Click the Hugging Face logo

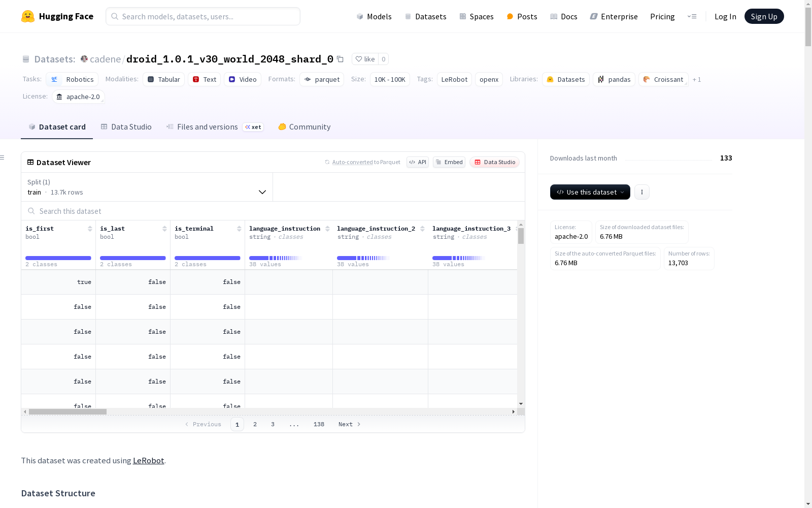(x=57, y=16)
